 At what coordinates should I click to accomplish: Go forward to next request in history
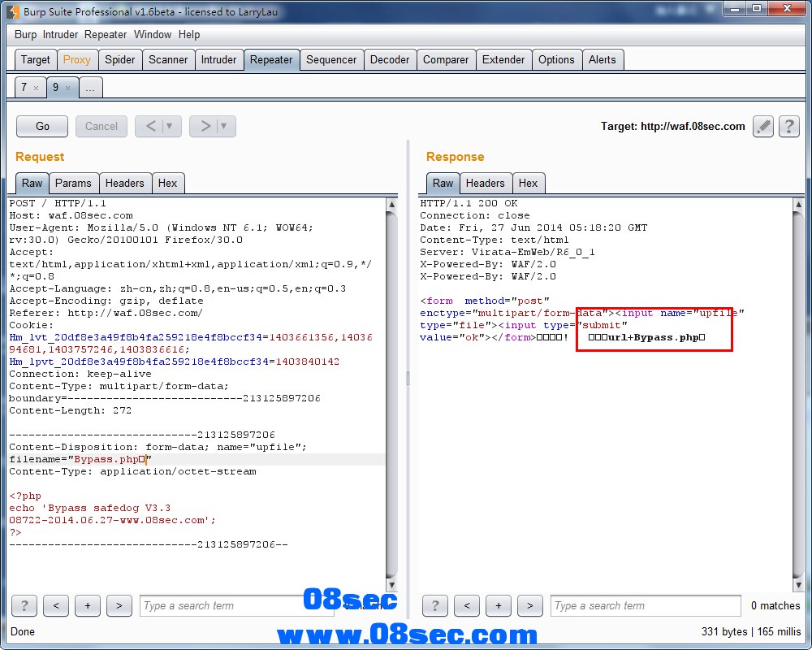click(x=205, y=126)
